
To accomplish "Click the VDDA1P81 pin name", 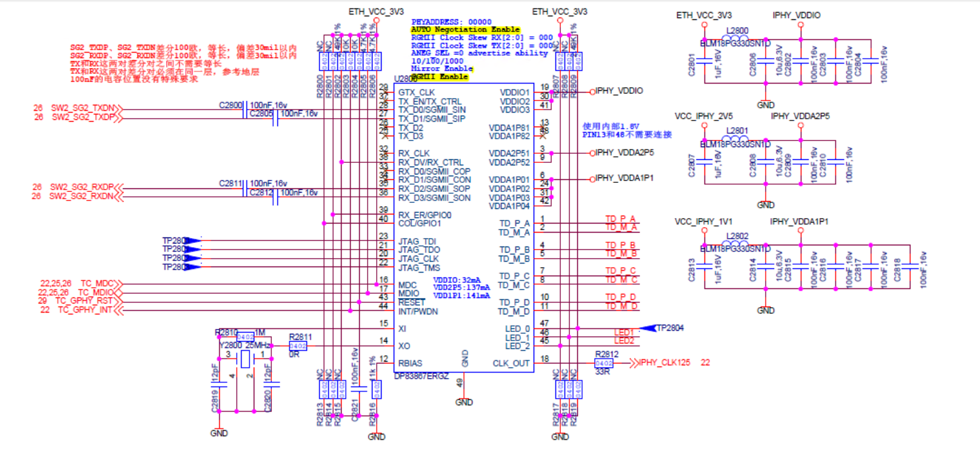I will tap(509, 128).
